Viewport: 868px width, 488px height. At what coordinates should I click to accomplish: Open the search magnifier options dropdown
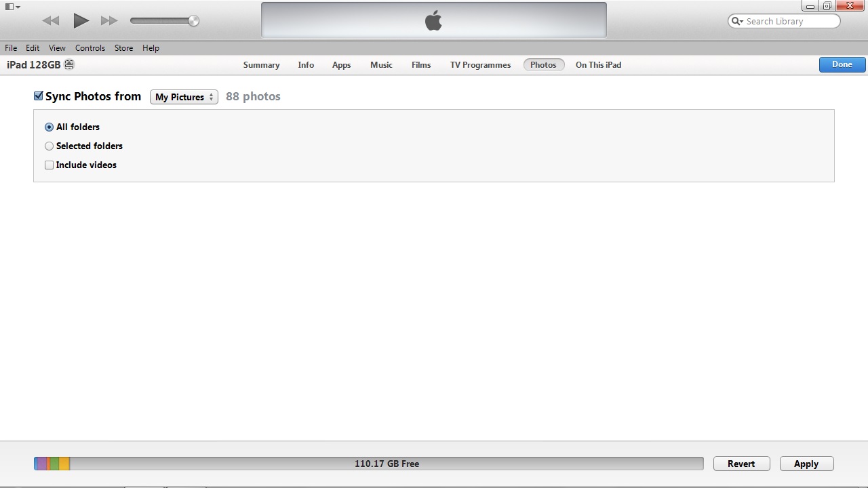point(737,21)
